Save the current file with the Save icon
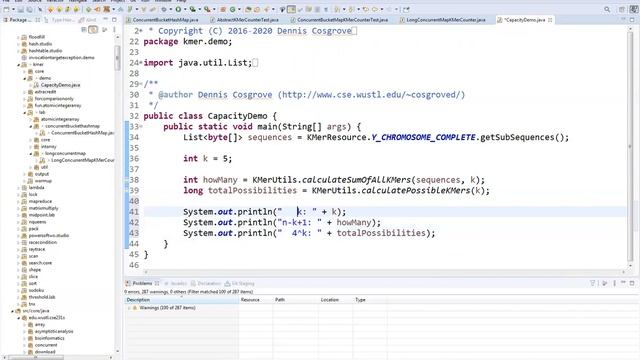Viewport: 640px width, 360px height. [x=20, y=9]
